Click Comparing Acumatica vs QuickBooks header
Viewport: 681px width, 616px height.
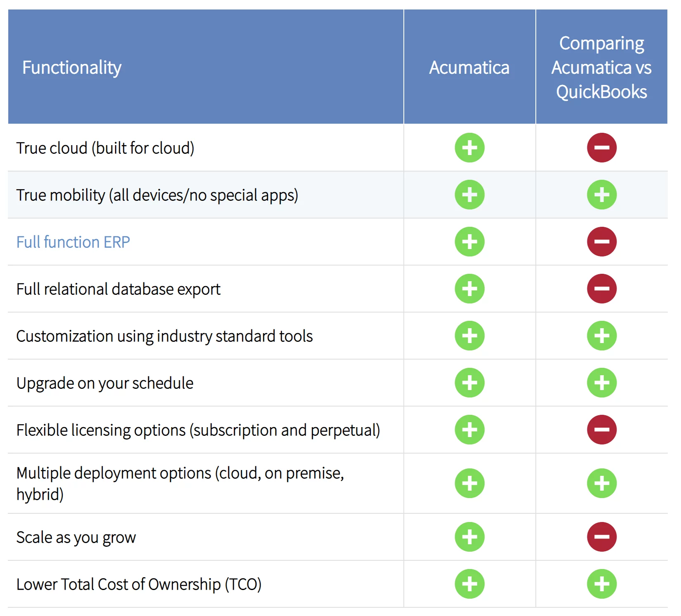[601, 68]
